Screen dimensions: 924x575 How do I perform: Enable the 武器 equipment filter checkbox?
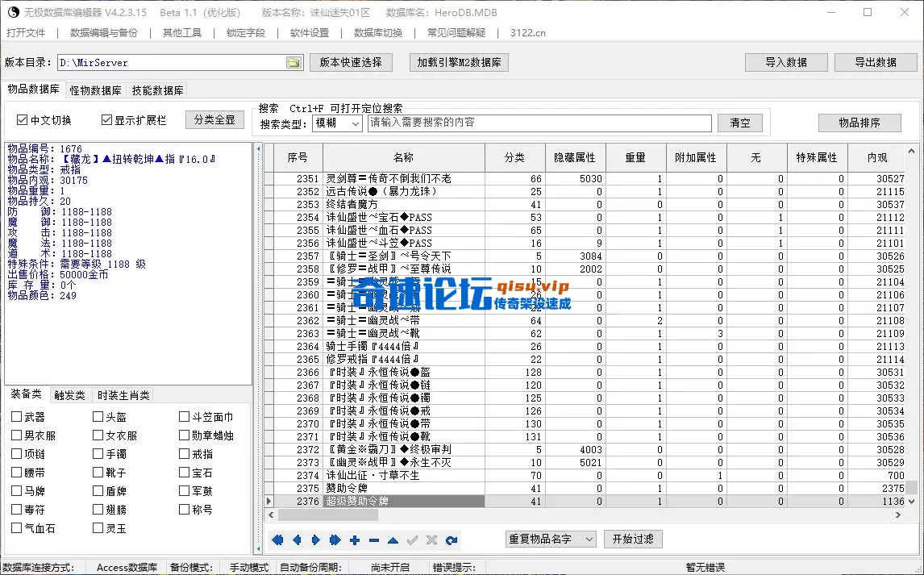point(17,415)
